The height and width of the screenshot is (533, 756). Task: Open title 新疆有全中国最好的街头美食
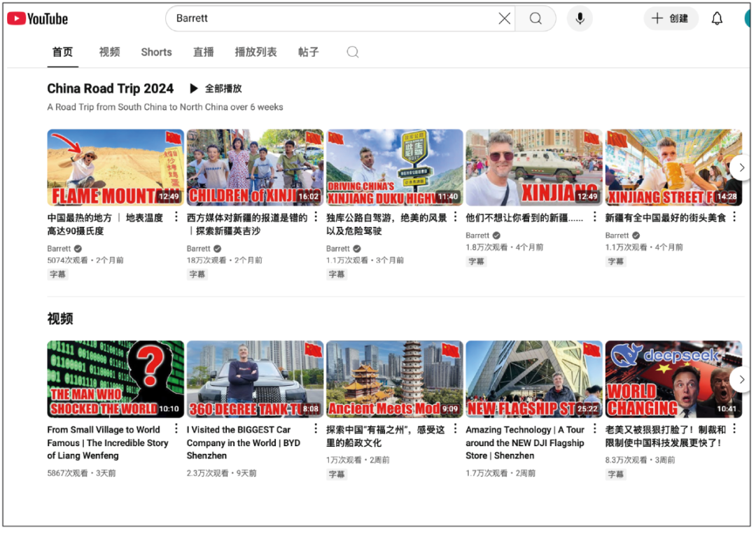point(666,218)
